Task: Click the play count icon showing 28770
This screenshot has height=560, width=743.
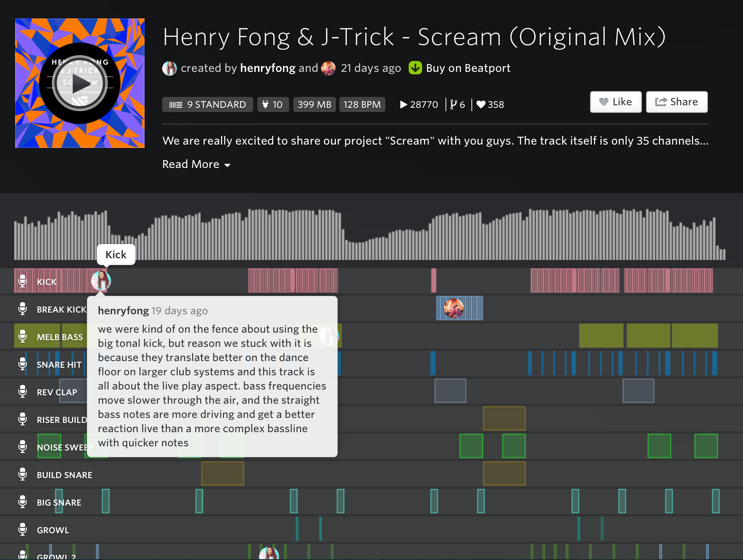Action: point(404,104)
